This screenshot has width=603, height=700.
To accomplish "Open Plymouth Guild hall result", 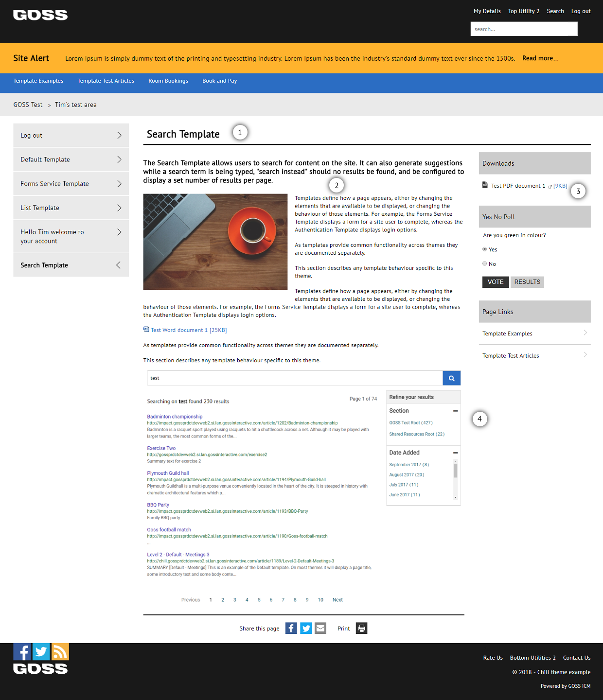I will (x=168, y=473).
